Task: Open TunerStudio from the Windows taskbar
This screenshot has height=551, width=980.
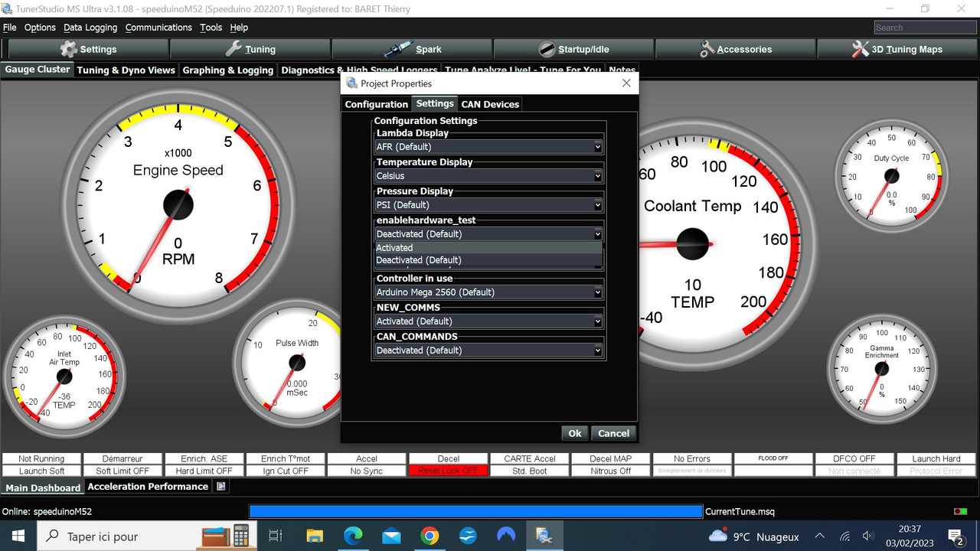Action: [544, 535]
